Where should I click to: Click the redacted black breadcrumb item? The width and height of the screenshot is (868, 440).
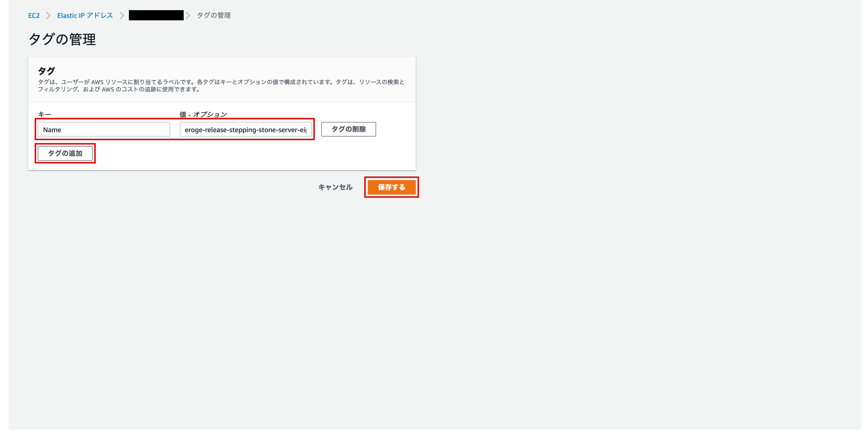click(x=156, y=15)
